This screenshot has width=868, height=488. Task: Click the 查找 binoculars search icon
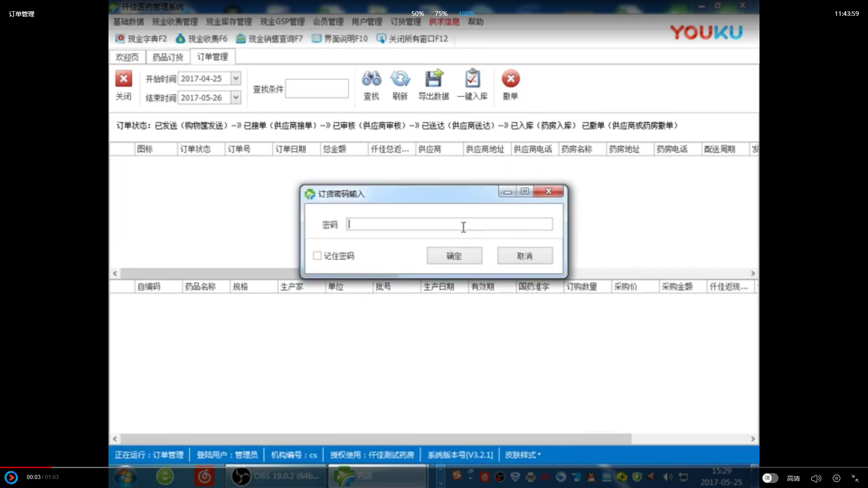pos(371,79)
